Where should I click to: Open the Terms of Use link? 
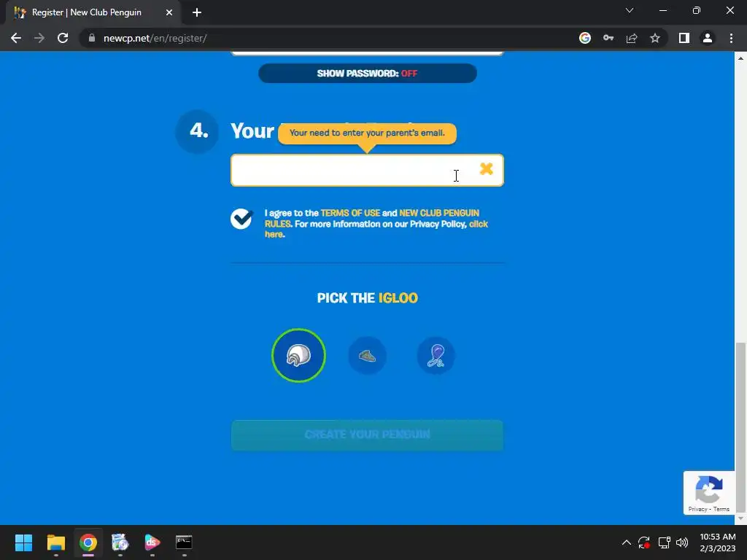(350, 213)
